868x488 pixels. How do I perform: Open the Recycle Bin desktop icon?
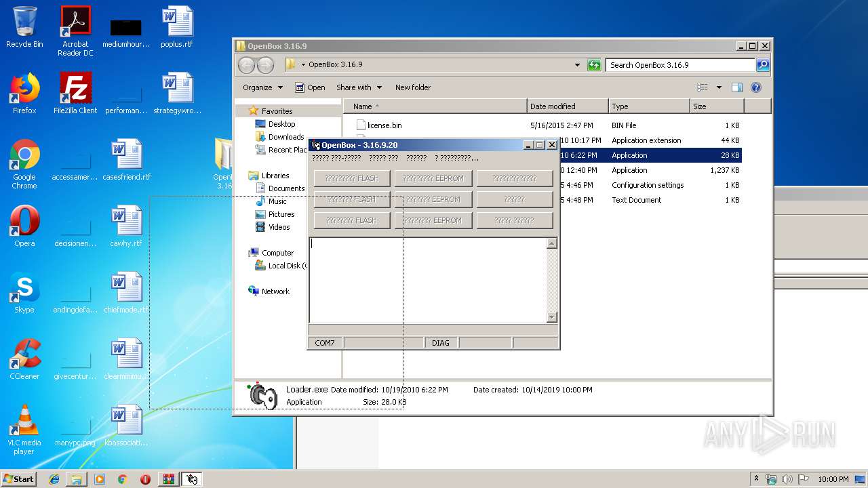point(24,28)
